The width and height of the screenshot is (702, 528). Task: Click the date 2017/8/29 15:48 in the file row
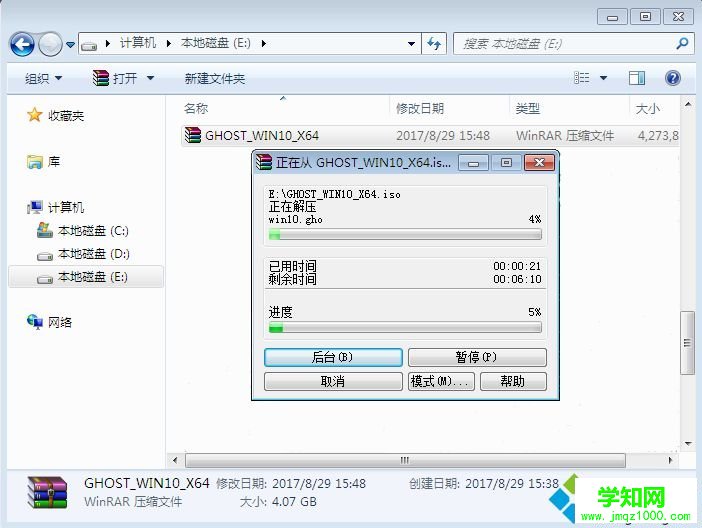pos(443,135)
